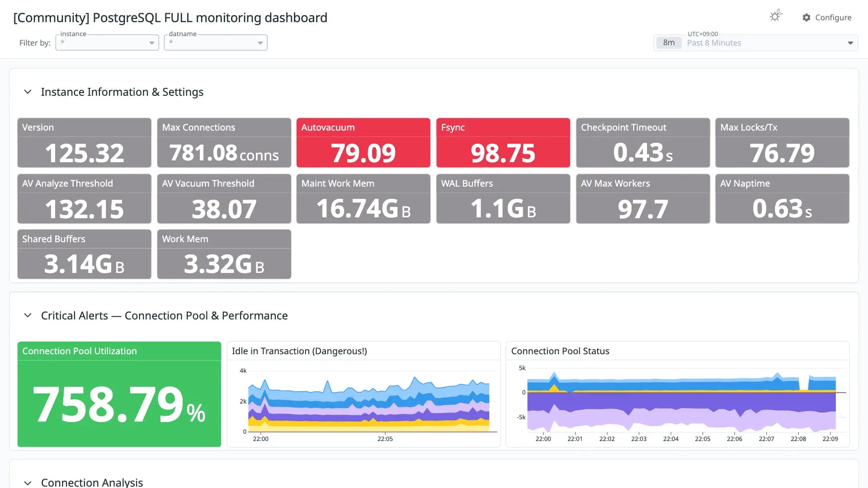Select the AV Vacuum Threshold tile
This screenshot has width=868, height=488.
(x=224, y=199)
